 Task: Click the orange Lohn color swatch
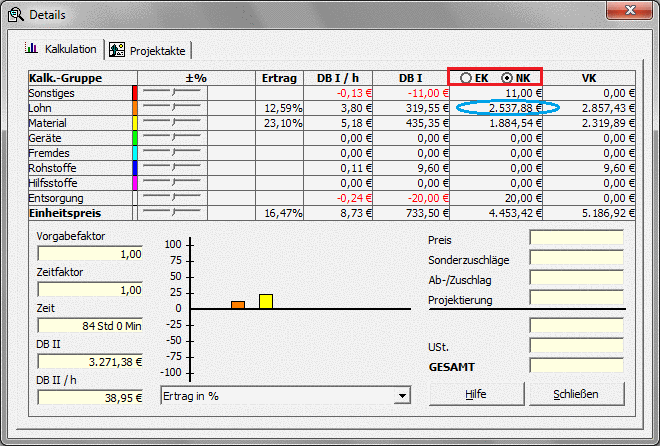[135, 108]
